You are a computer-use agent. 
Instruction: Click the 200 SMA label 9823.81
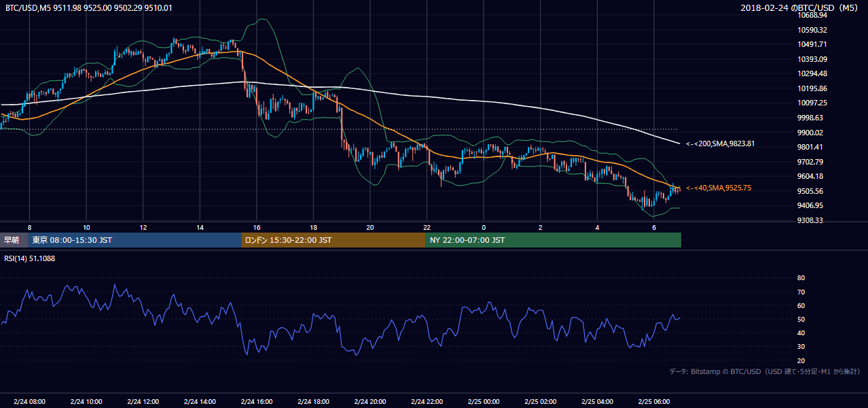point(720,143)
